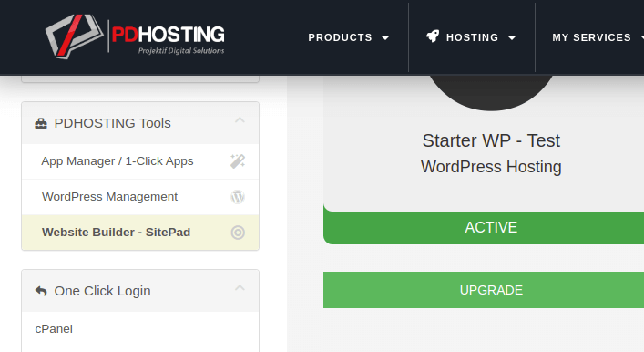This screenshot has height=352, width=644.
Task: Collapse the PDHOSTING Tools panel
Action: tap(240, 120)
